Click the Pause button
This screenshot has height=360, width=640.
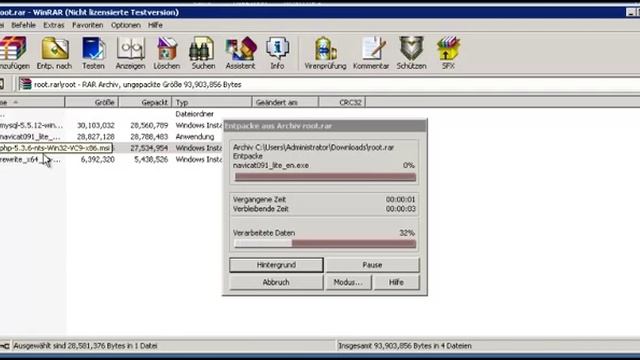tap(372, 265)
